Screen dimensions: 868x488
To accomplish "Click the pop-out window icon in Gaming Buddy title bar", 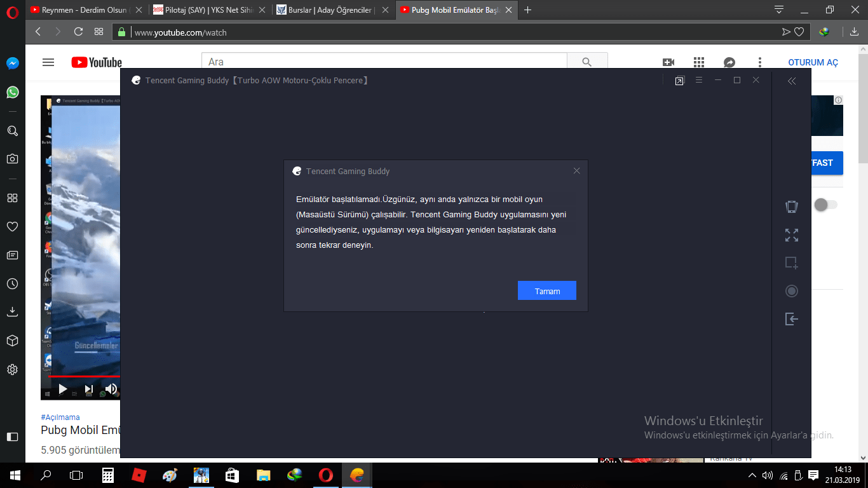I will click(x=680, y=81).
